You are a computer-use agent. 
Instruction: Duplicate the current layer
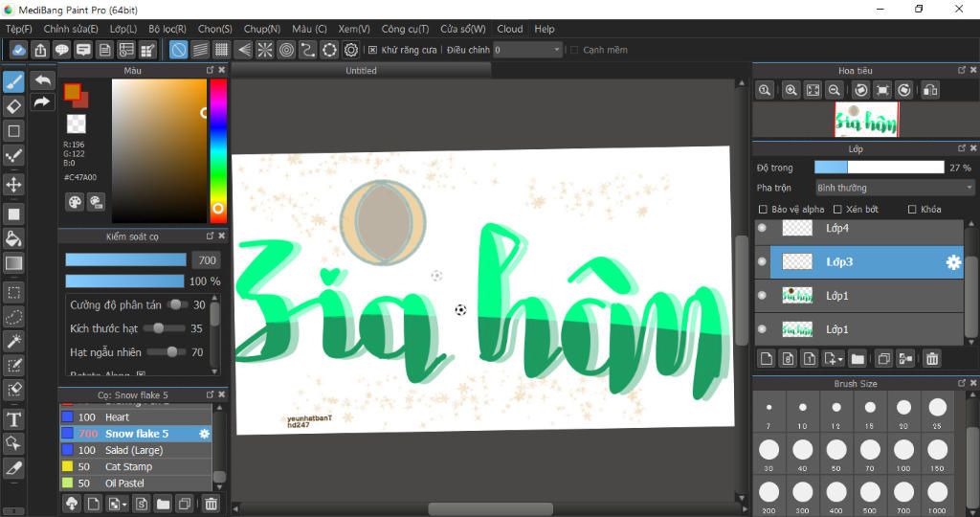click(x=883, y=359)
